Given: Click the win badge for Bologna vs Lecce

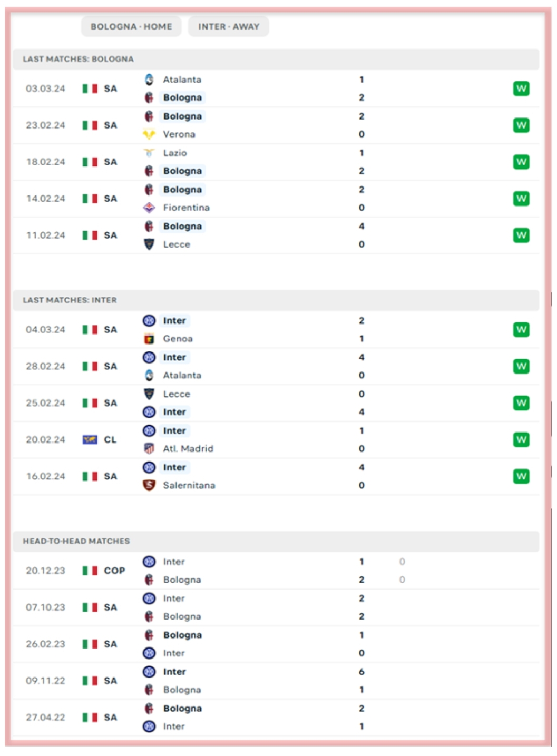Looking at the screenshot, I should (521, 235).
